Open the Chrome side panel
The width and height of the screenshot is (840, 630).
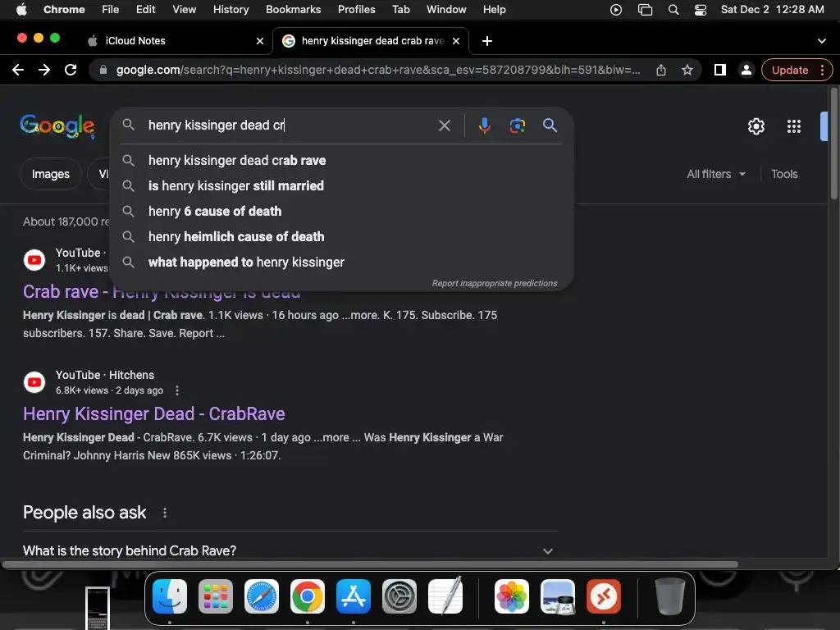coord(720,70)
